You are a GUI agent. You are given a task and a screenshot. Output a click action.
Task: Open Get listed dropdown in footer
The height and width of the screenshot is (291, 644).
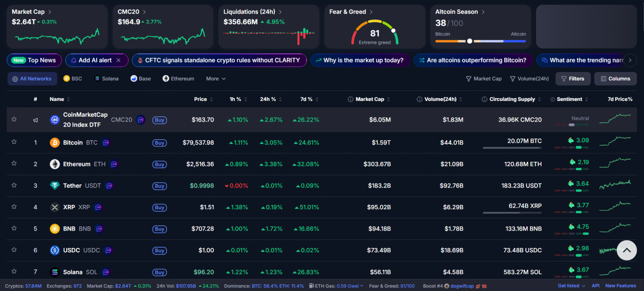tap(572, 286)
